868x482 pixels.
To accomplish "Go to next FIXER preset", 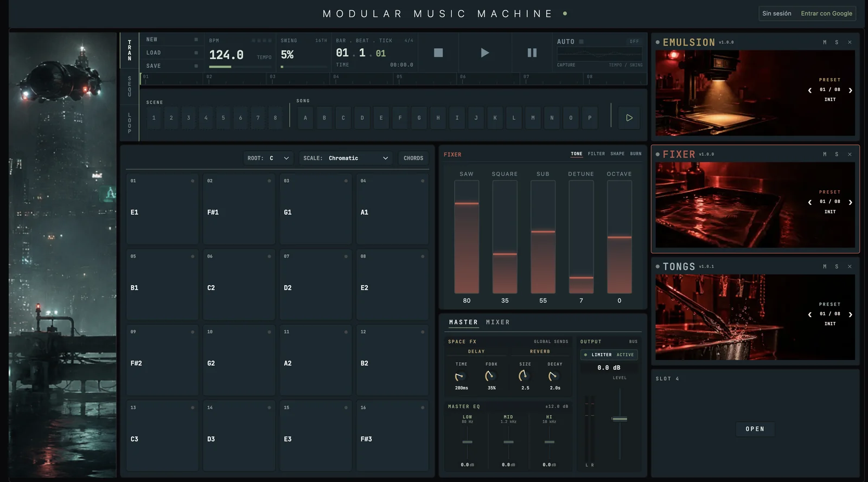I will click(x=850, y=202).
